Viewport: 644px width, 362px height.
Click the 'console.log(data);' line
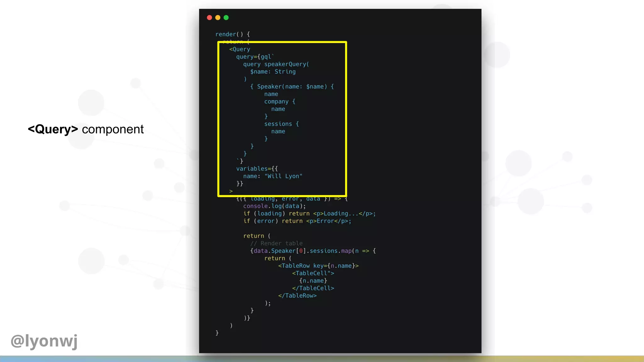(275, 206)
